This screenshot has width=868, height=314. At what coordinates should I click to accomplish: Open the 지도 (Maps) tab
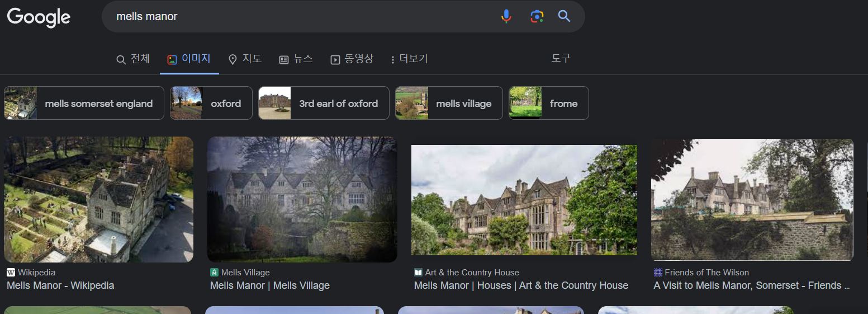click(245, 59)
